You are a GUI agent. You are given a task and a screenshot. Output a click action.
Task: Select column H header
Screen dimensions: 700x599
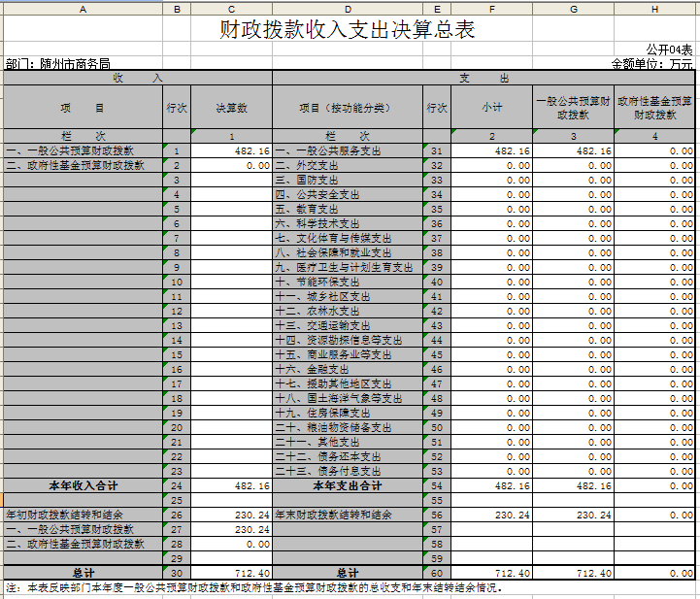coord(655,8)
